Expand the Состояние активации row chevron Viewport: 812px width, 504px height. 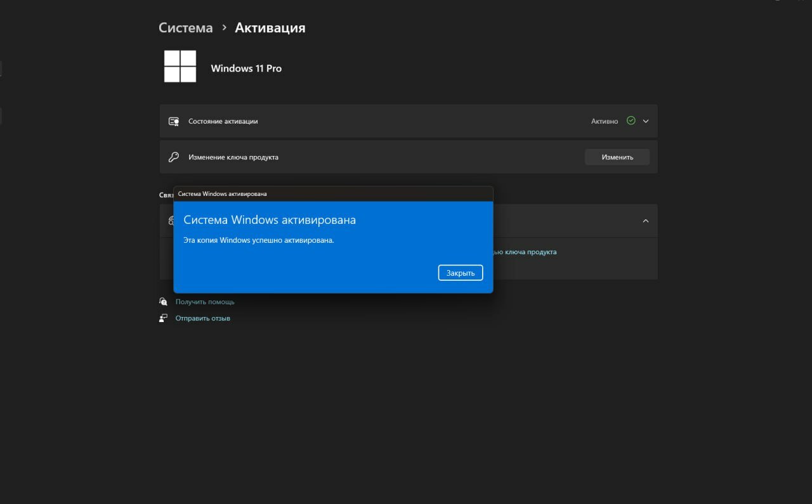(646, 121)
